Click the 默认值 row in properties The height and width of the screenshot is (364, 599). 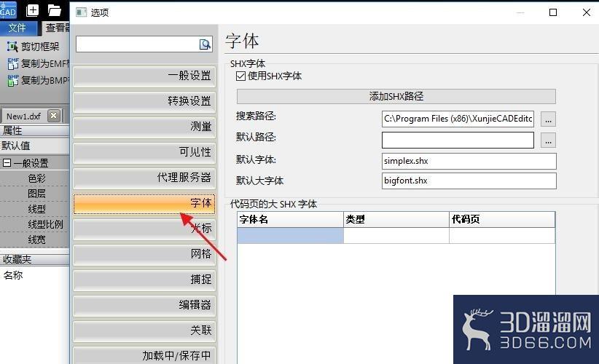click(35, 146)
